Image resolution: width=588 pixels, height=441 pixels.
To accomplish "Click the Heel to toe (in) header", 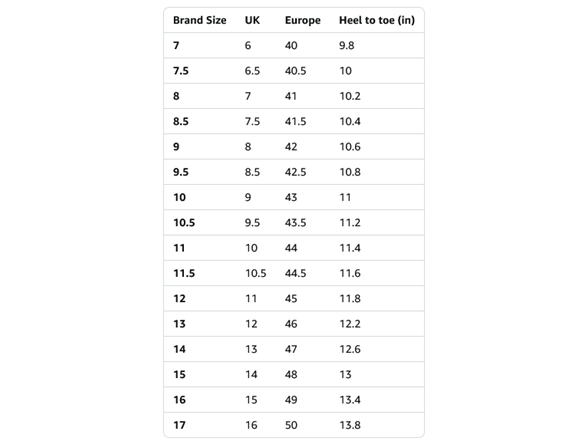I will point(377,20).
